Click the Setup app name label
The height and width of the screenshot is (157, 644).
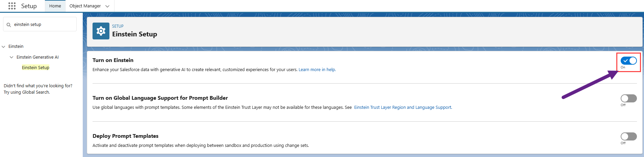(29, 6)
